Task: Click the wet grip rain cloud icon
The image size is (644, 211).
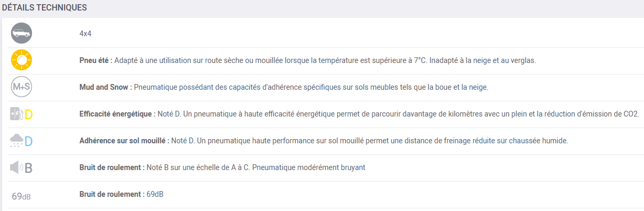Action: coord(22,141)
